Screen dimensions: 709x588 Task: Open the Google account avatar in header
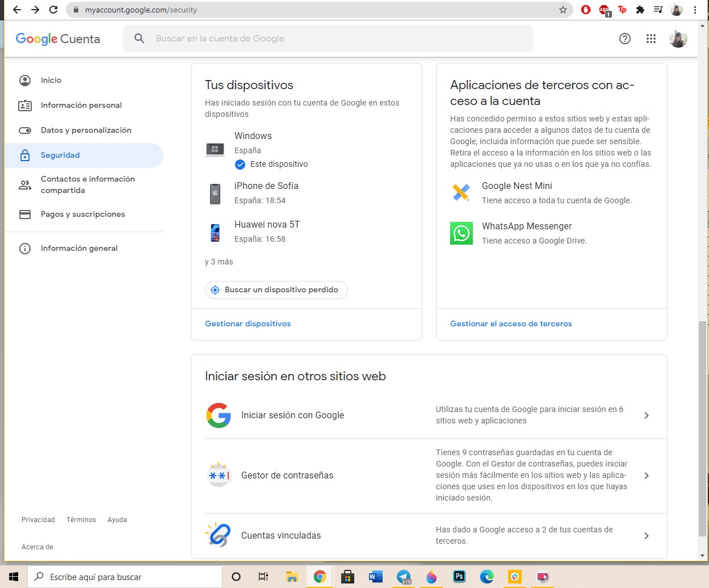(x=678, y=39)
